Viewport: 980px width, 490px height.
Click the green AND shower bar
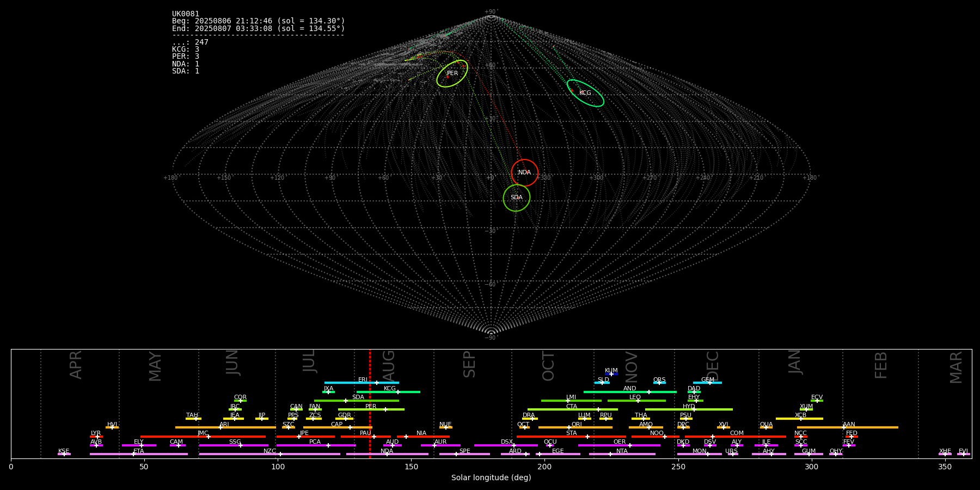[x=630, y=391]
